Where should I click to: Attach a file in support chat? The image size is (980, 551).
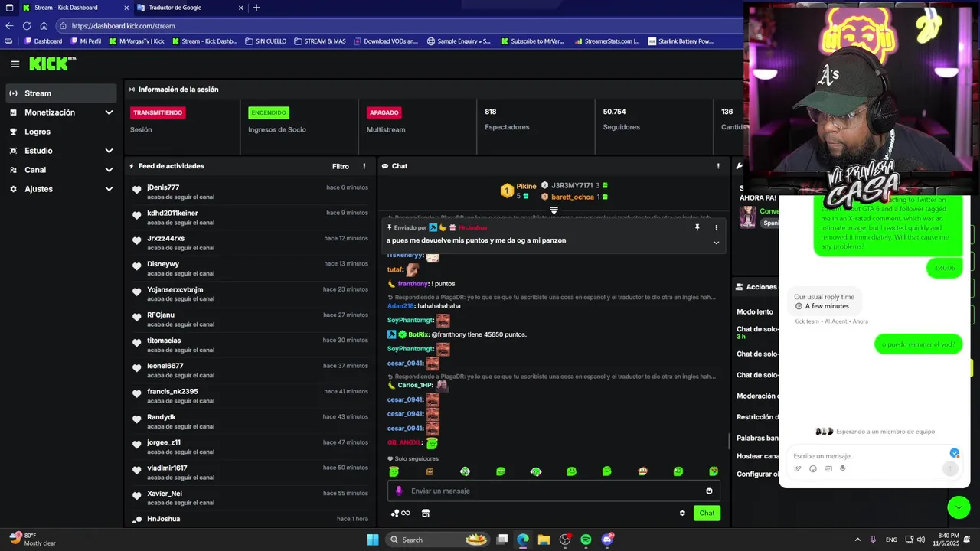coord(798,468)
